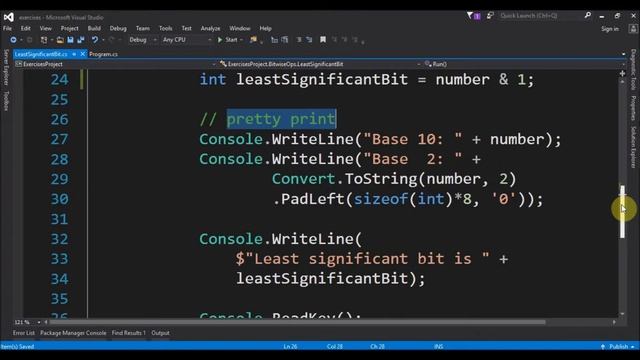Open the Analyze menu
Screen dimensions: 640x360
click(210, 29)
